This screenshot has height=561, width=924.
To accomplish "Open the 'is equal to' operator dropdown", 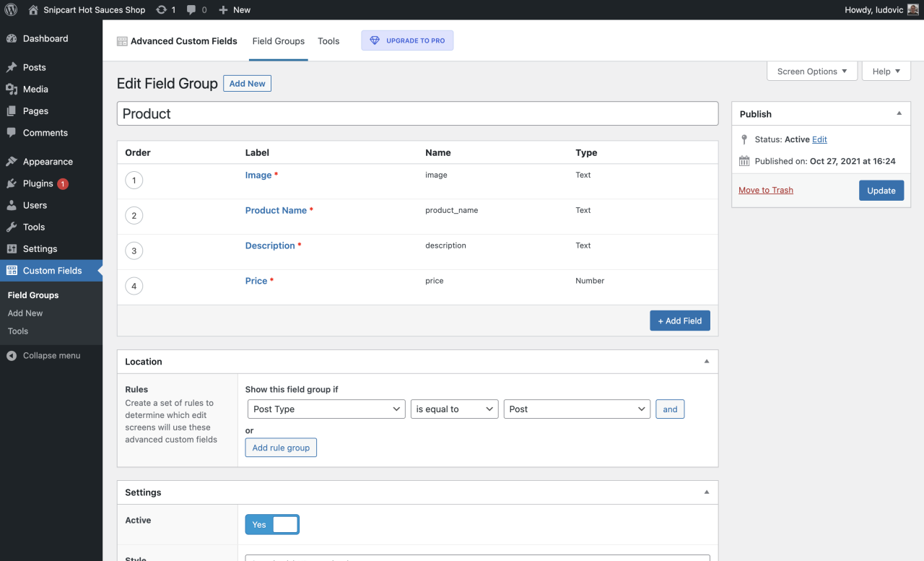I will click(x=454, y=409).
